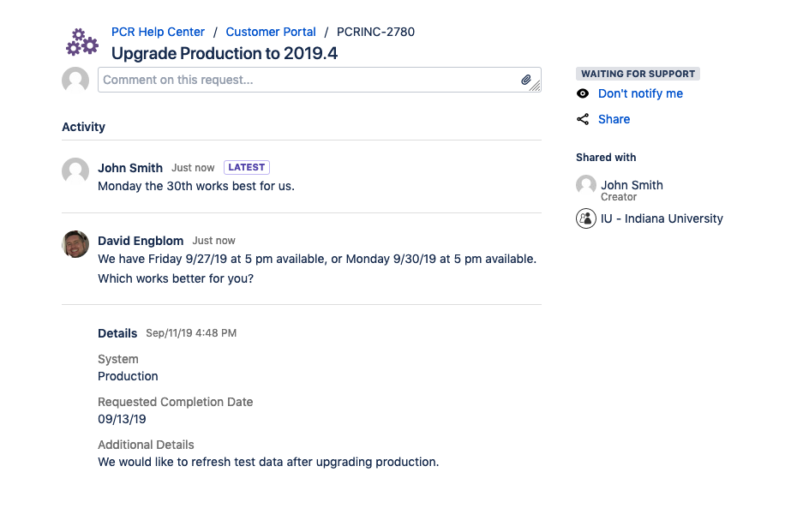
Task: Click the paperclip attachment icon
Action: [526, 80]
